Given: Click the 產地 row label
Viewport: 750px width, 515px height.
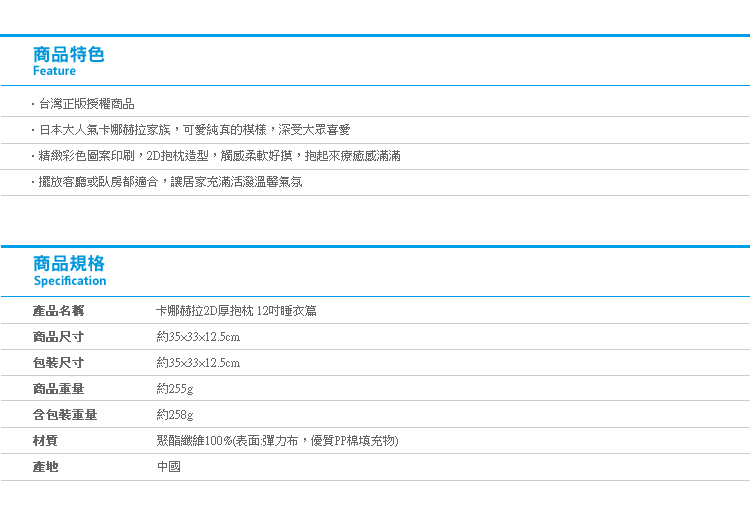Looking at the screenshot, I should (45, 466).
